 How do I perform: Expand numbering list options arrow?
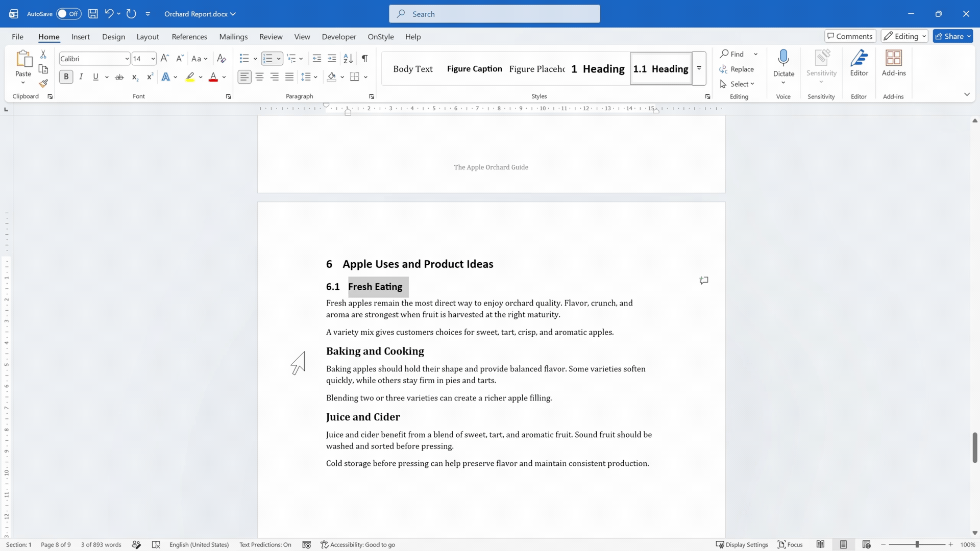279,59
